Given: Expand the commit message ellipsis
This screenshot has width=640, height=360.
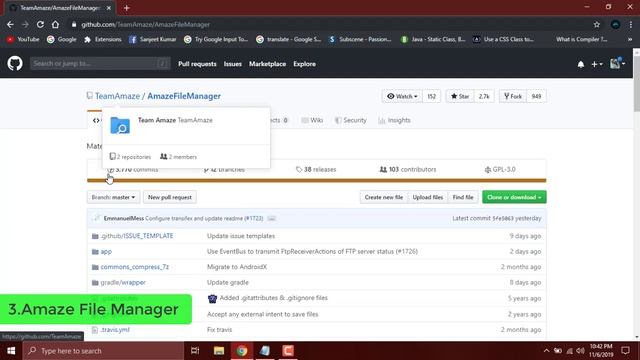Looking at the screenshot, I should coord(271,219).
